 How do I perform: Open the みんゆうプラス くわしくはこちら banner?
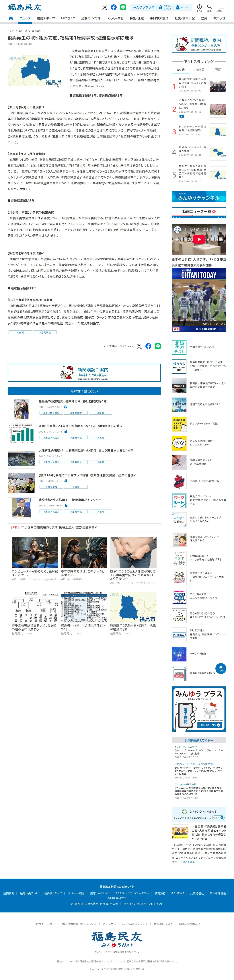(x=199, y=709)
